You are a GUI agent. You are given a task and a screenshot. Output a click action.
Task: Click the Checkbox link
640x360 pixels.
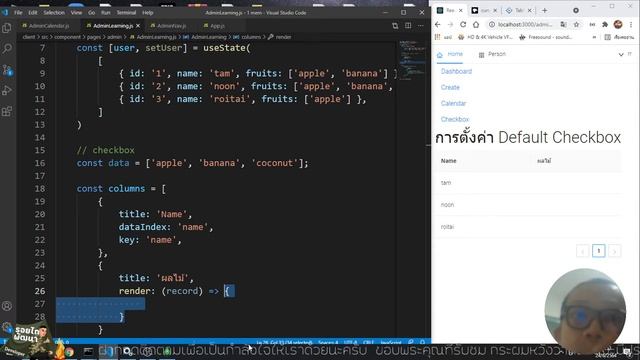pyautogui.click(x=455, y=119)
